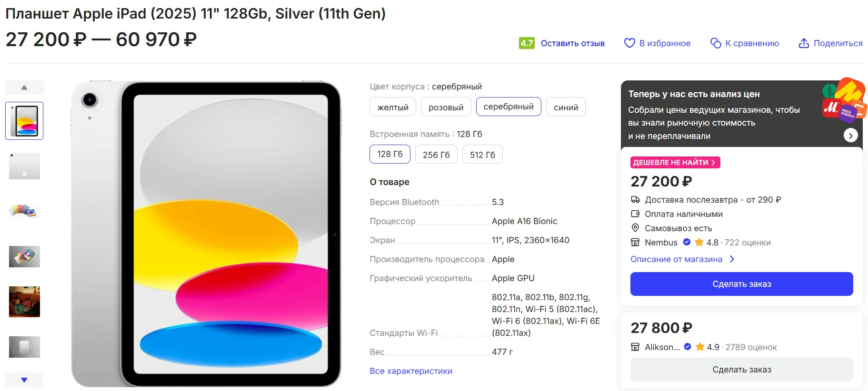Screen dimensions: 868x391
Task: Select 256 Гб storage option
Action: click(436, 155)
